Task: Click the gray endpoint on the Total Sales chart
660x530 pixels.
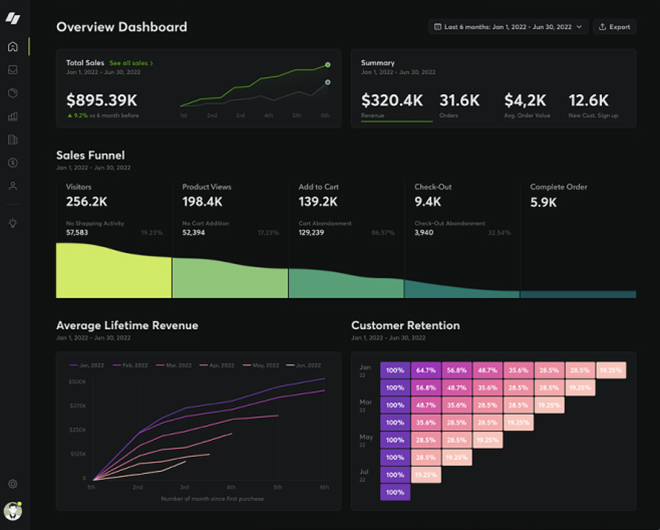Action: 327,83
